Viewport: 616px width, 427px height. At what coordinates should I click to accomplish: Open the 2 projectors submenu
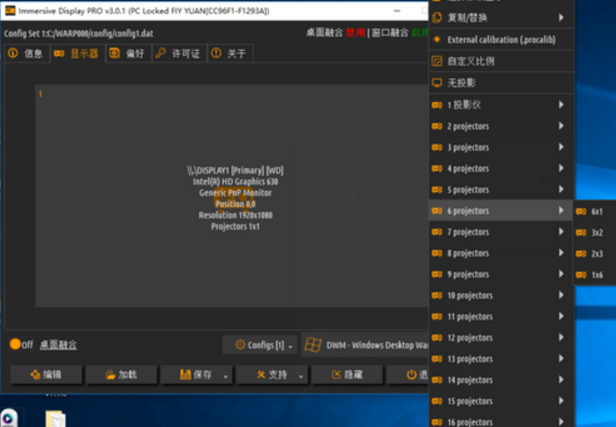[501, 126]
